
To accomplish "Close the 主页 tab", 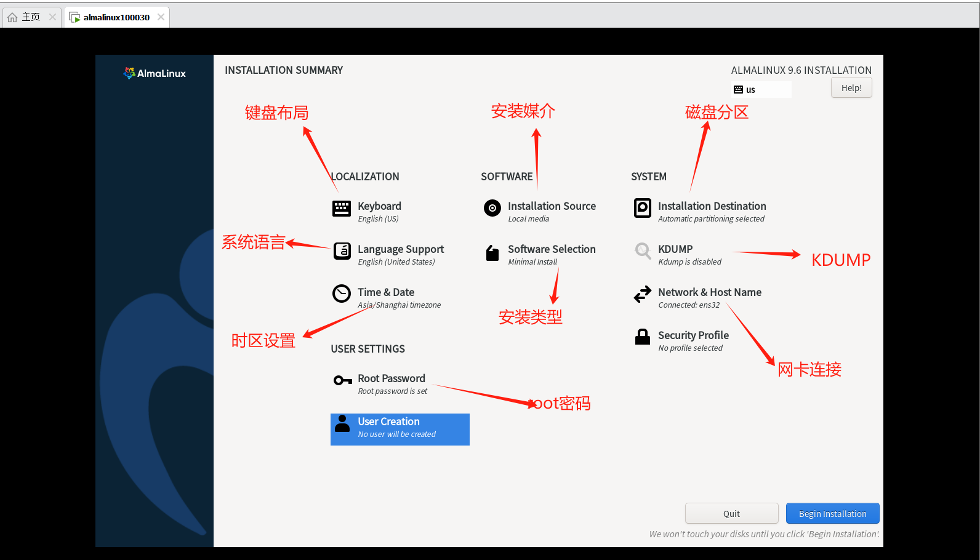I will (53, 17).
